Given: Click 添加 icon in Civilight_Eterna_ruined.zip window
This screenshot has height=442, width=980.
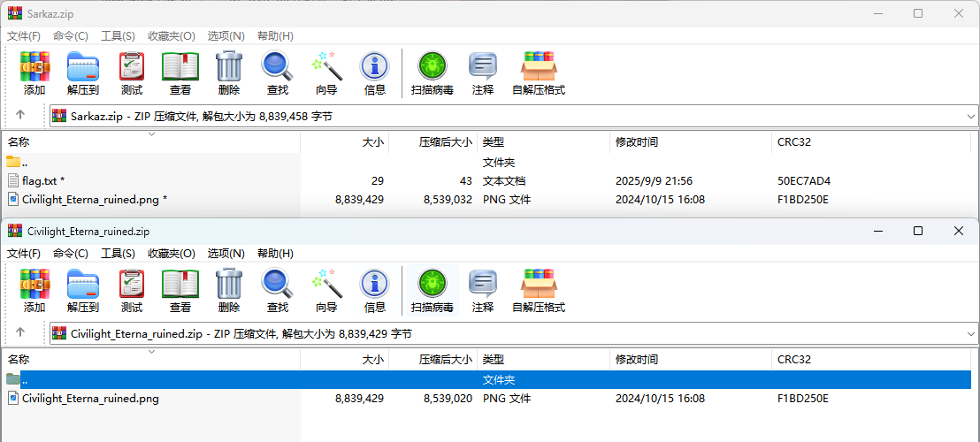Looking at the screenshot, I should tap(34, 290).
